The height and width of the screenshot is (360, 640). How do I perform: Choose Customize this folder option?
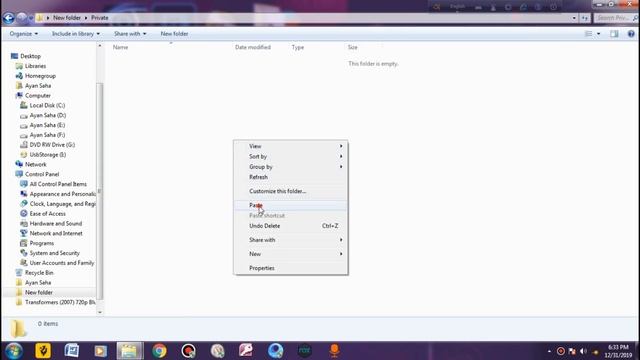pos(291,191)
